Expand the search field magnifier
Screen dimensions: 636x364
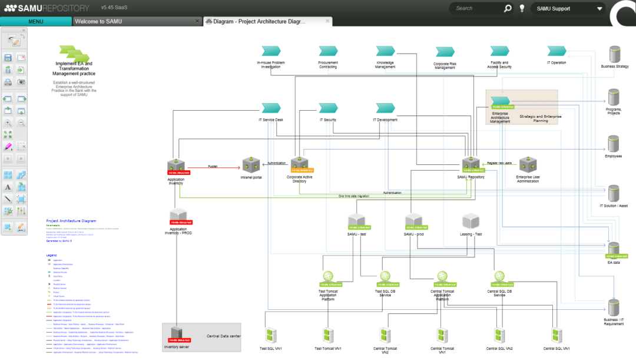pos(506,8)
